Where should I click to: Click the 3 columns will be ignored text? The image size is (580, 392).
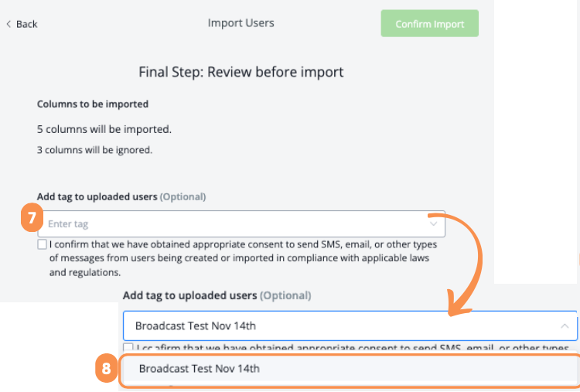tap(94, 150)
